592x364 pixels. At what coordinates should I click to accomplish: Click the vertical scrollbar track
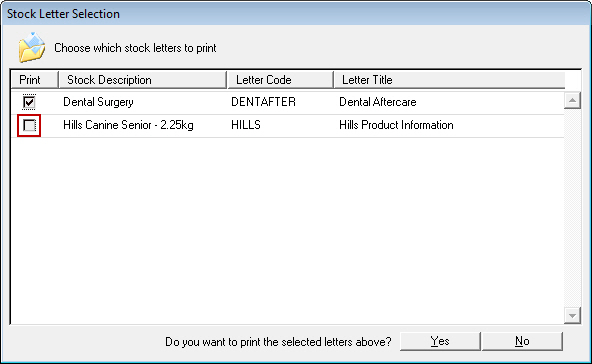click(x=572, y=208)
